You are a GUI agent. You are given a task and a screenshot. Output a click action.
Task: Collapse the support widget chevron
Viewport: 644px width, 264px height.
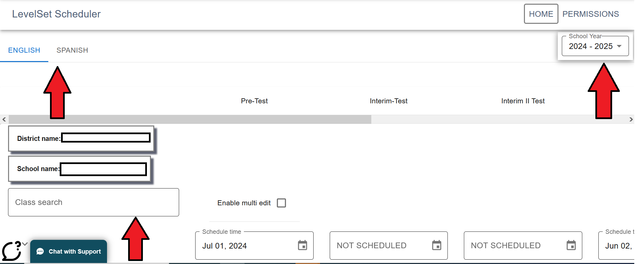[x=24, y=244]
